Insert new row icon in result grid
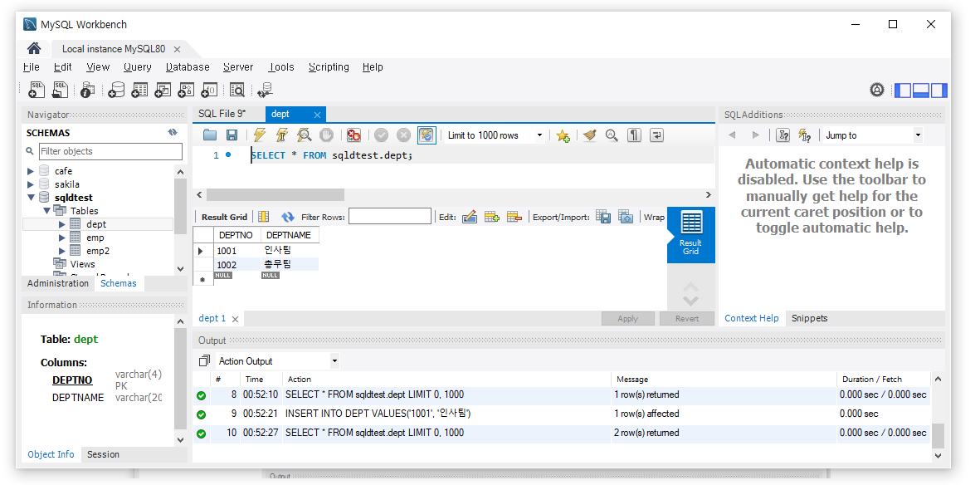Viewport: 980px width, 490px height. [x=492, y=217]
